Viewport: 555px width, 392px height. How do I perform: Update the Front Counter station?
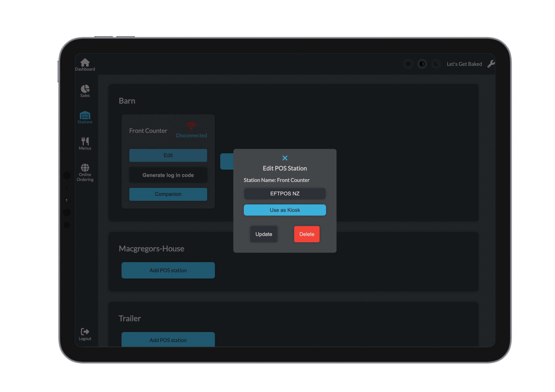point(263,234)
